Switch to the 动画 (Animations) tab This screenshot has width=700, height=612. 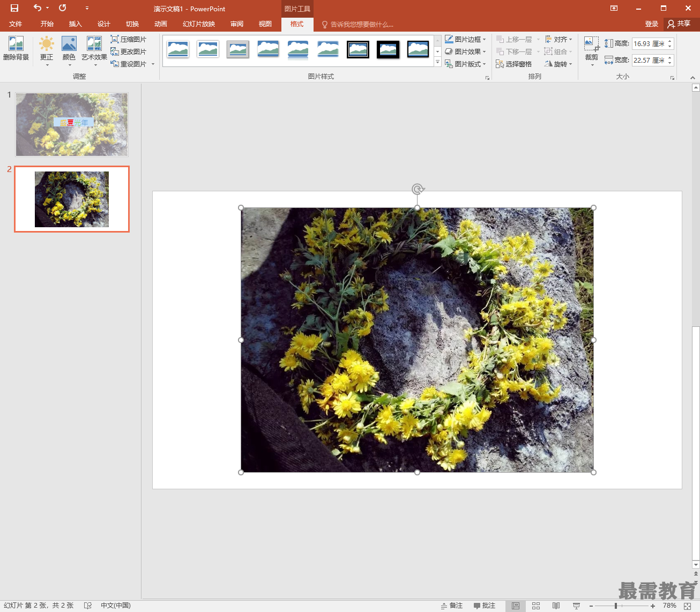point(161,24)
